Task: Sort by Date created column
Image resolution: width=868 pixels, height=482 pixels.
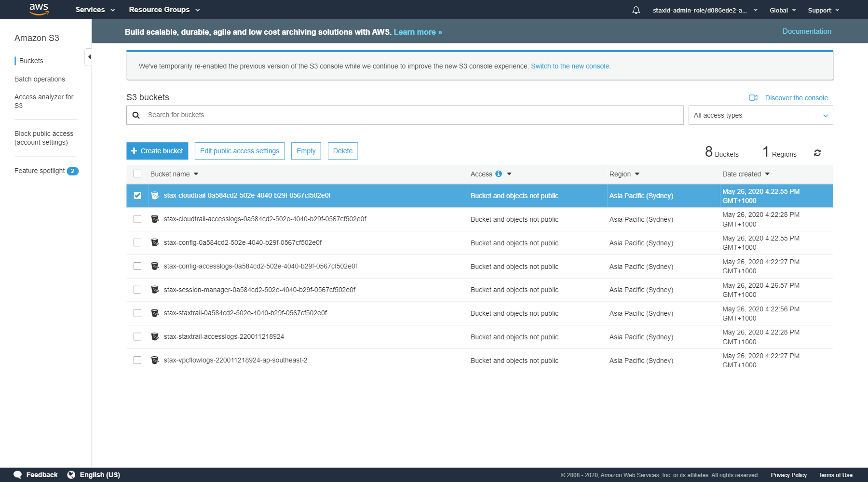Action: click(x=746, y=174)
